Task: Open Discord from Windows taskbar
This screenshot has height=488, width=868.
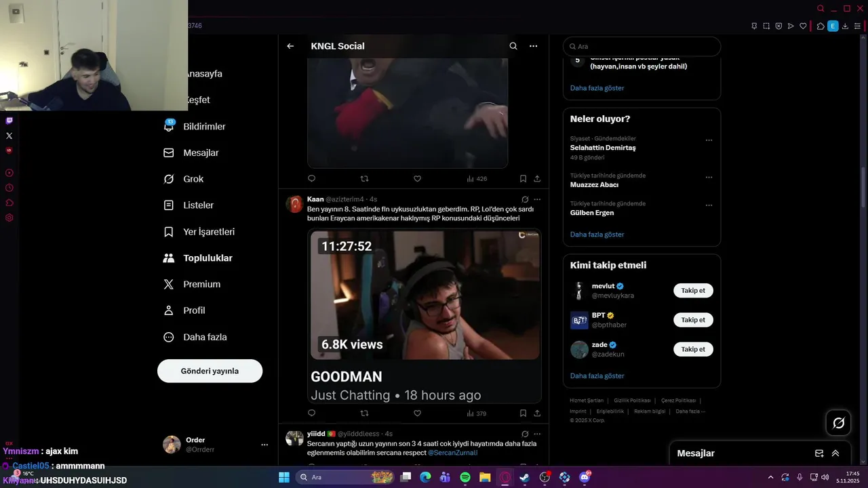Action: tap(585, 477)
